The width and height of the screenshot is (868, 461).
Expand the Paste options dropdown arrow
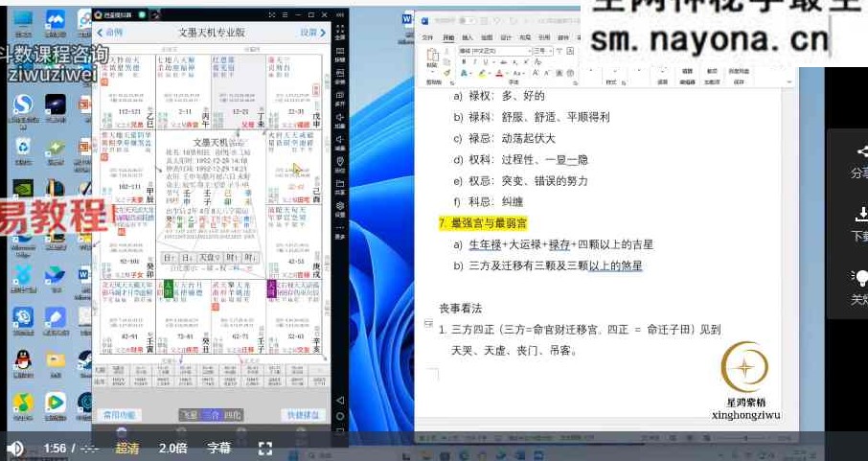(432, 72)
